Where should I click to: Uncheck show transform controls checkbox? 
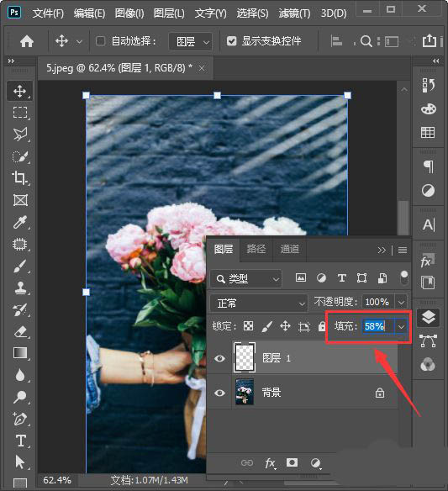point(232,41)
